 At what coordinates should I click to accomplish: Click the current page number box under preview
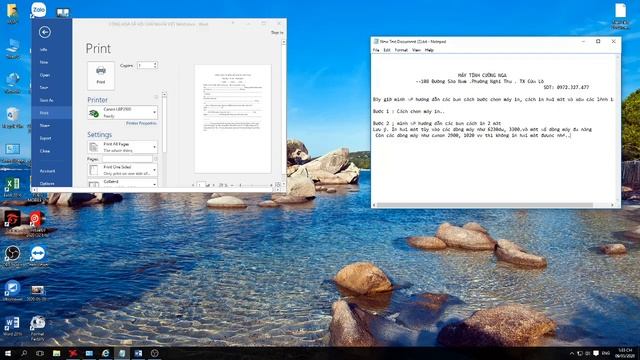[201, 185]
